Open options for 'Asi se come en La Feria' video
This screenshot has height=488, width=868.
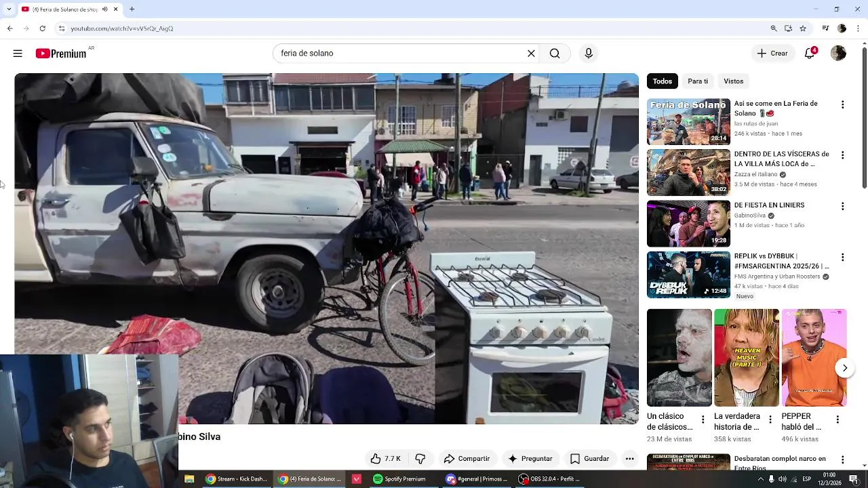[842, 105]
